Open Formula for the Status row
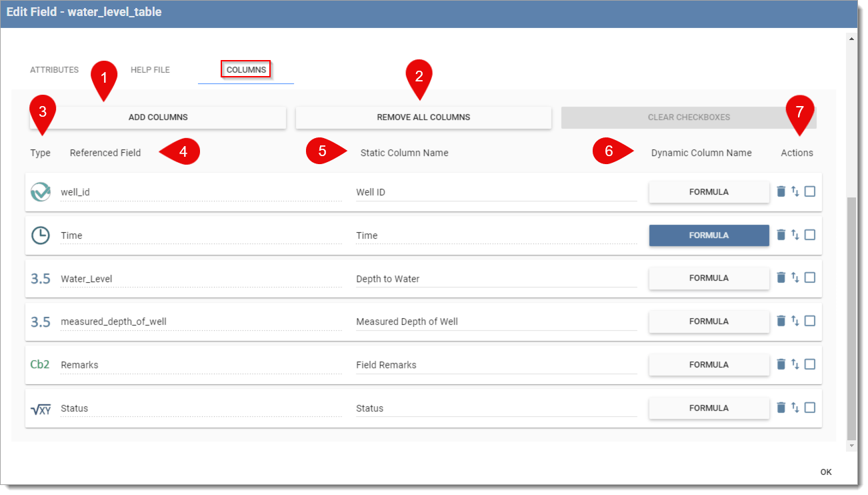 coord(709,408)
